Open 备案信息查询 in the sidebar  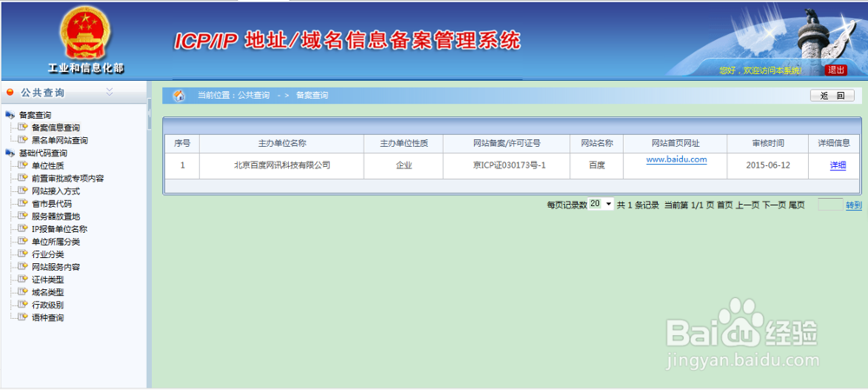(56, 128)
